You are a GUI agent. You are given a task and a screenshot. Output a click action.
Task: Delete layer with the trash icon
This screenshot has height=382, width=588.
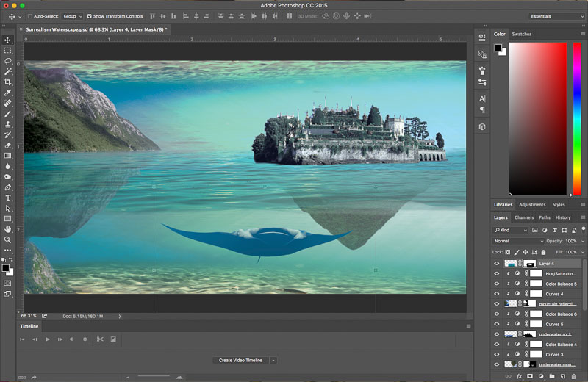point(573,376)
